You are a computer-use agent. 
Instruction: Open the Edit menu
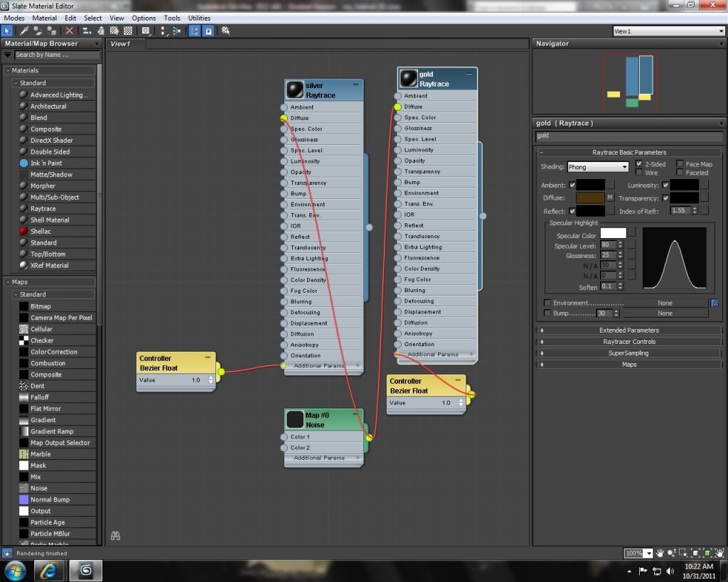70,18
